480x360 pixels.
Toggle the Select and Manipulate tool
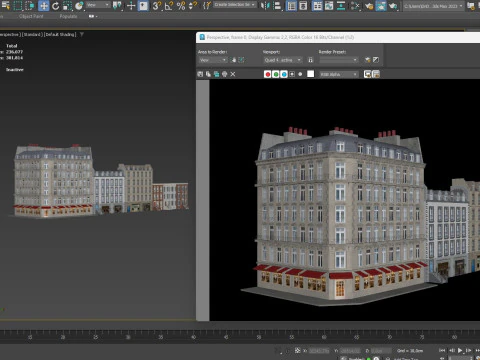coord(131,5)
